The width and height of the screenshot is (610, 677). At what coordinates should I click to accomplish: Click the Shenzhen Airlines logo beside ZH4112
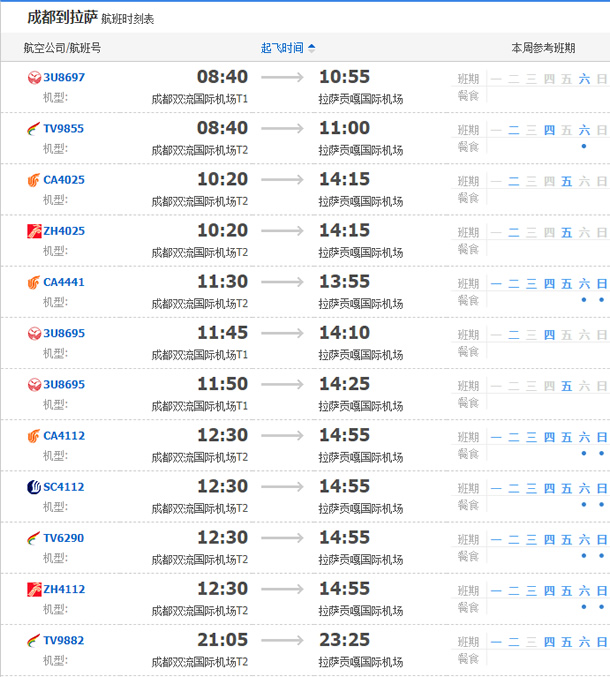34,589
